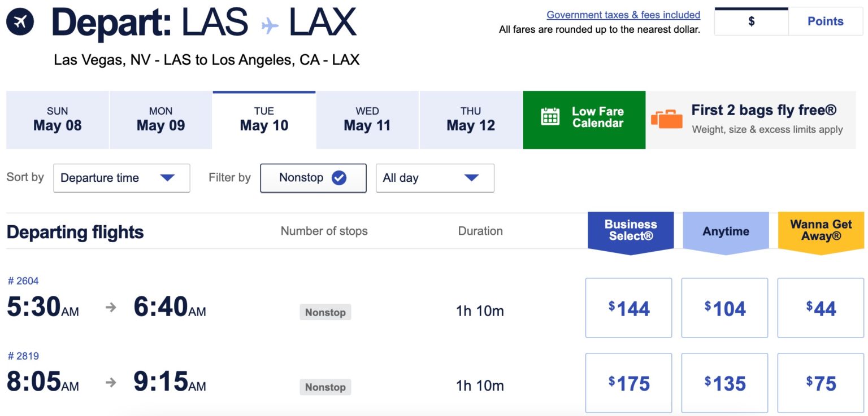Click the arrow between 8:05AM and 9:15AM
This screenshot has height=416, width=868.
click(x=111, y=383)
